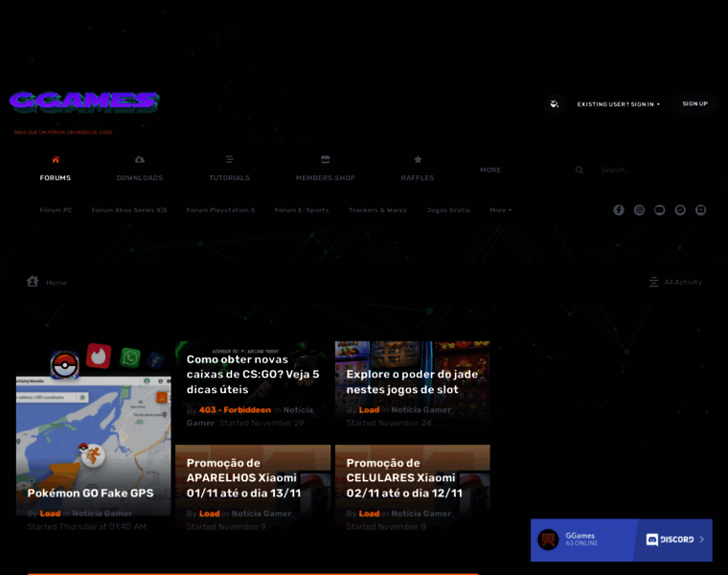Open the Tutorials tab
The width and height of the screenshot is (728, 575).
pos(229,178)
